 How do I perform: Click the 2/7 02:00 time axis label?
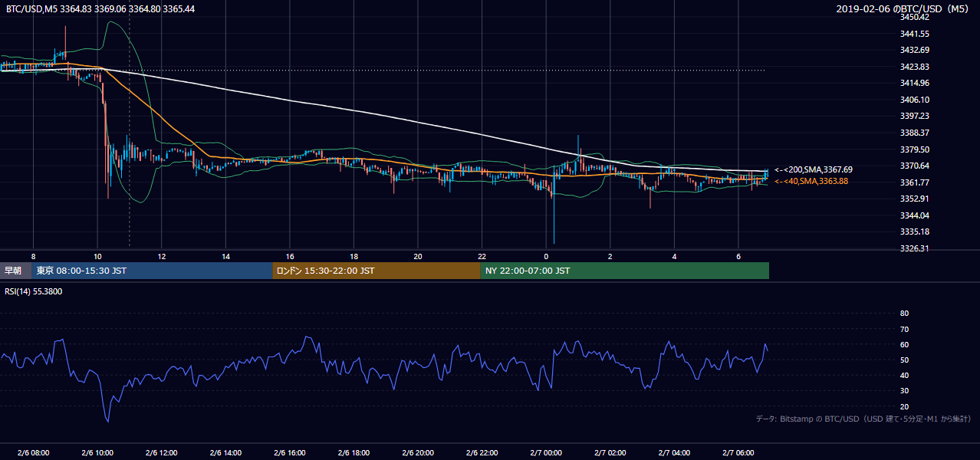click(x=610, y=453)
